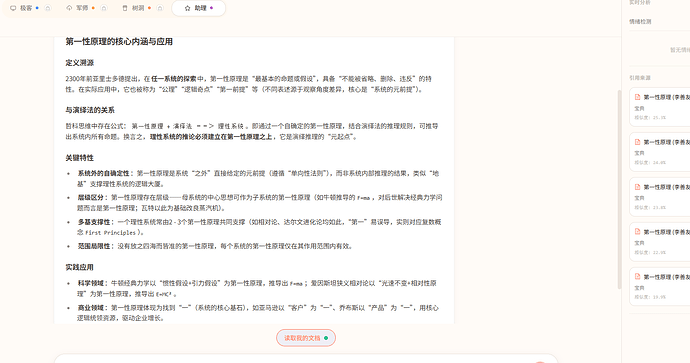Switch to the 军师 tab
This screenshot has width=690, height=363.
point(80,8)
